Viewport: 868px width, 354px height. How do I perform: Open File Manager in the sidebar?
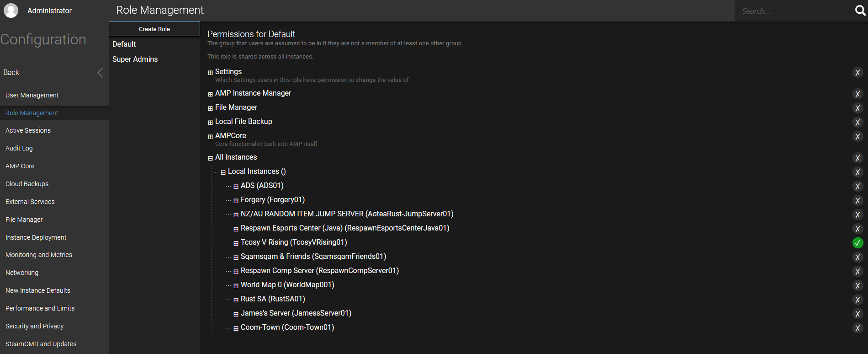(54, 220)
